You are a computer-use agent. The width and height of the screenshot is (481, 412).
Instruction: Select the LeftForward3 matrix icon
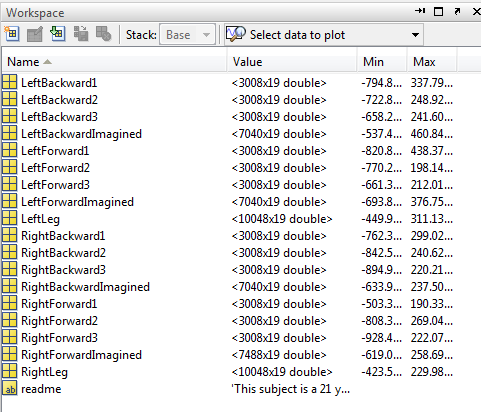(x=9, y=184)
